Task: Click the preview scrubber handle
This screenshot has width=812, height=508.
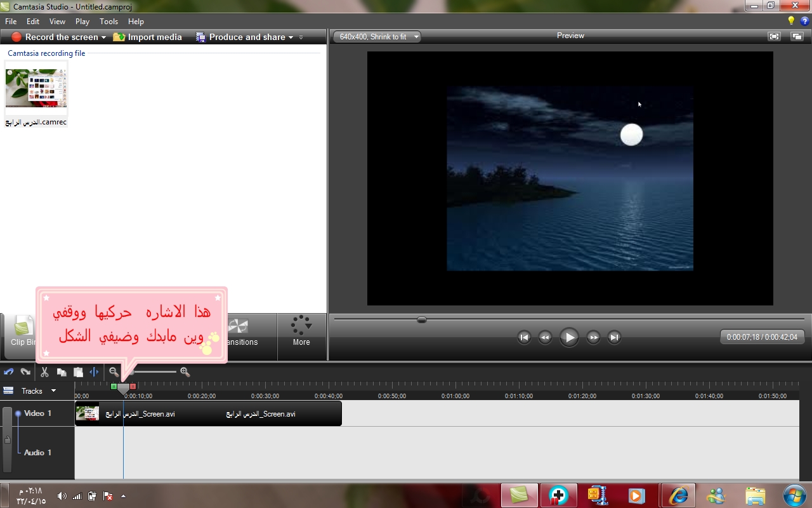Action: point(422,319)
